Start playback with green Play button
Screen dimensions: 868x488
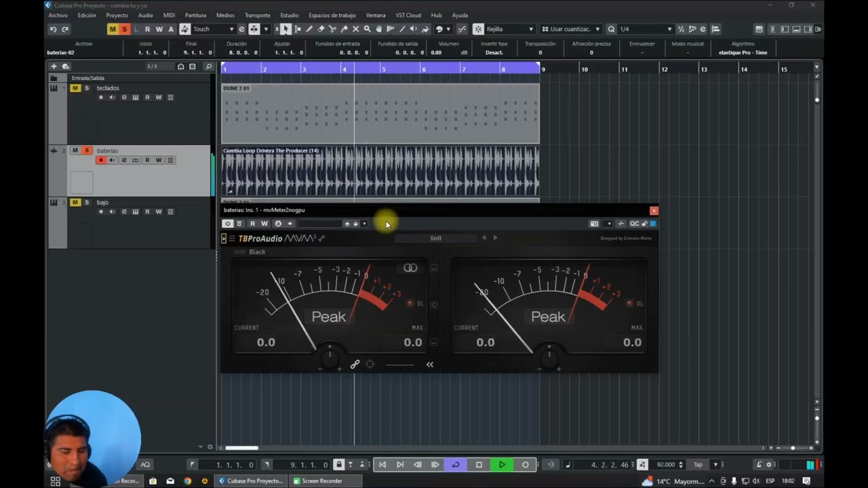[x=502, y=465]
